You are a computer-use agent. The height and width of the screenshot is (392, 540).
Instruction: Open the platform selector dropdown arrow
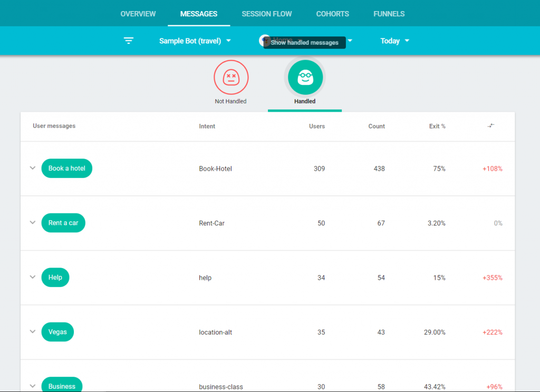[x=350, y=41]
